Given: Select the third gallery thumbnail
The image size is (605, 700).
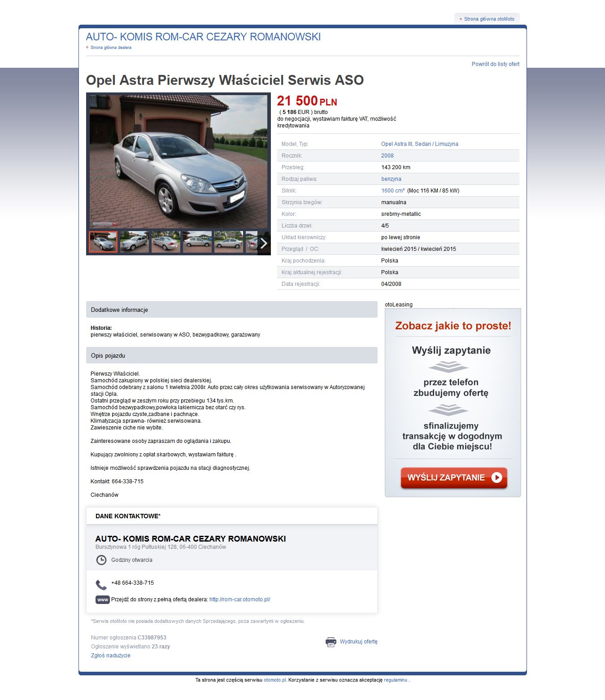Looking at the screenshot, I should tap(166, 242).
